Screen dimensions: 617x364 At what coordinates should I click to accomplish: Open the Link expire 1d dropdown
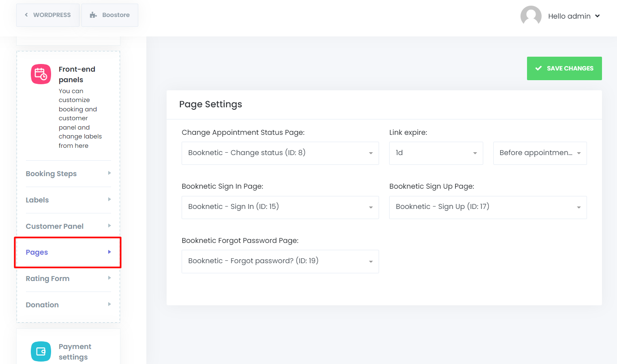(x=436, y=153)
